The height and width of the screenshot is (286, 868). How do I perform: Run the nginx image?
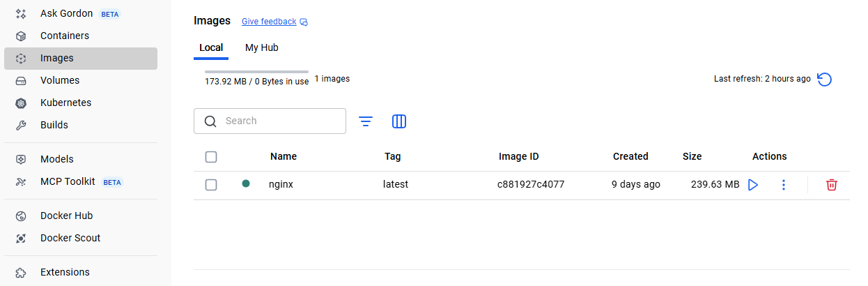point(753,185)
